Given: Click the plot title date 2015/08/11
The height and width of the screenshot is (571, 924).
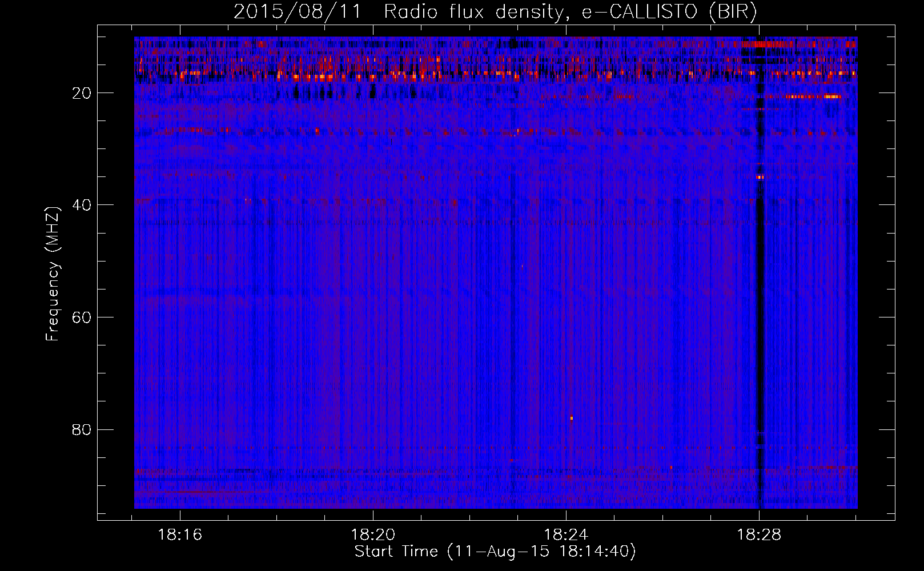Looking at the screenshot, I should (x=297, y=12).
